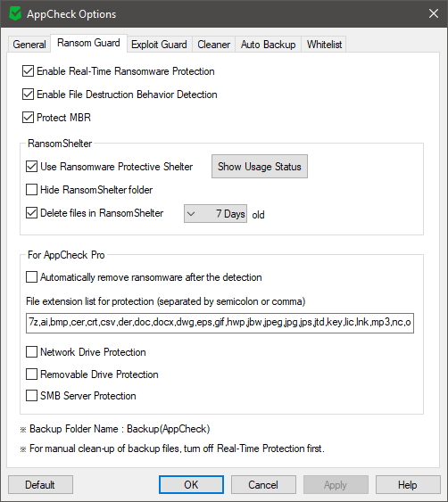Image resolution: width=448 pixels, height=502 pixels.
Task: Disable Real-Time Ransomware Protection checkbox
Action: click(x=29, y=71)
